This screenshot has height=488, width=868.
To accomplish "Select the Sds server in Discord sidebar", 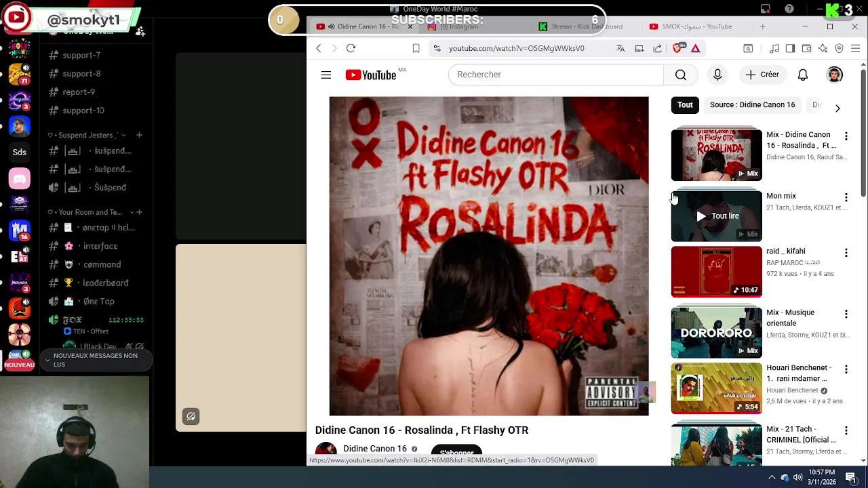I will pyautogui.click(x=20, y=152).
